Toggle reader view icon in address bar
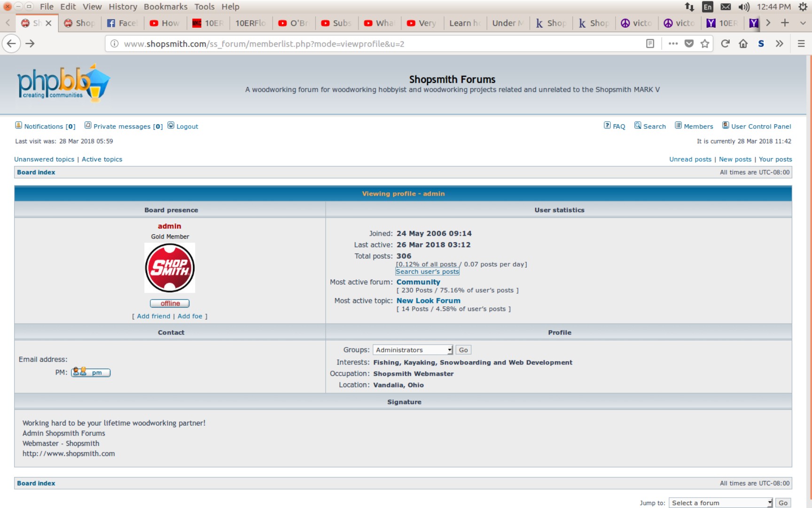Viewport: 812px width, 508px height. click(x=650, y=44)
